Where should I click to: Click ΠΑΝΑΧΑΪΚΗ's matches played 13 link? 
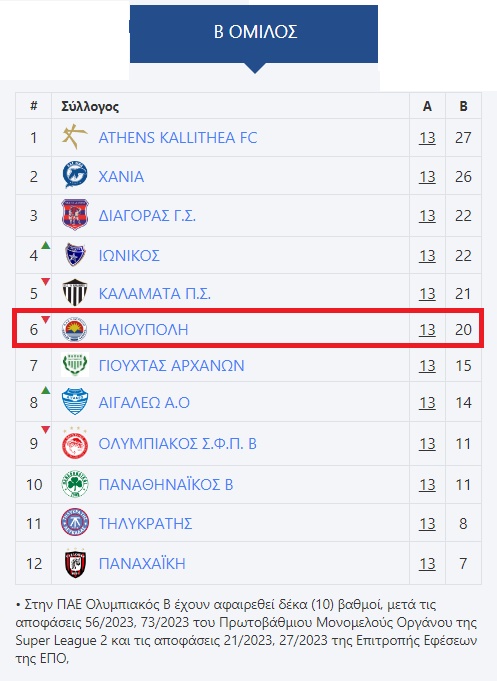coord(427,563)
